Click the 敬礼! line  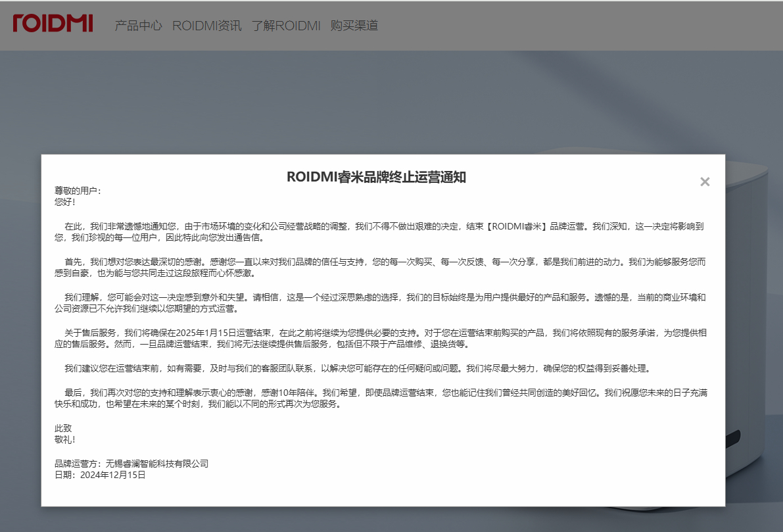coord(65,439)
